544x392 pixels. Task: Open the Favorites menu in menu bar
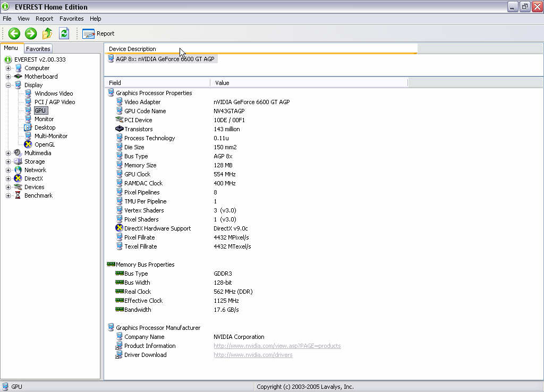(x=71, y=19)
